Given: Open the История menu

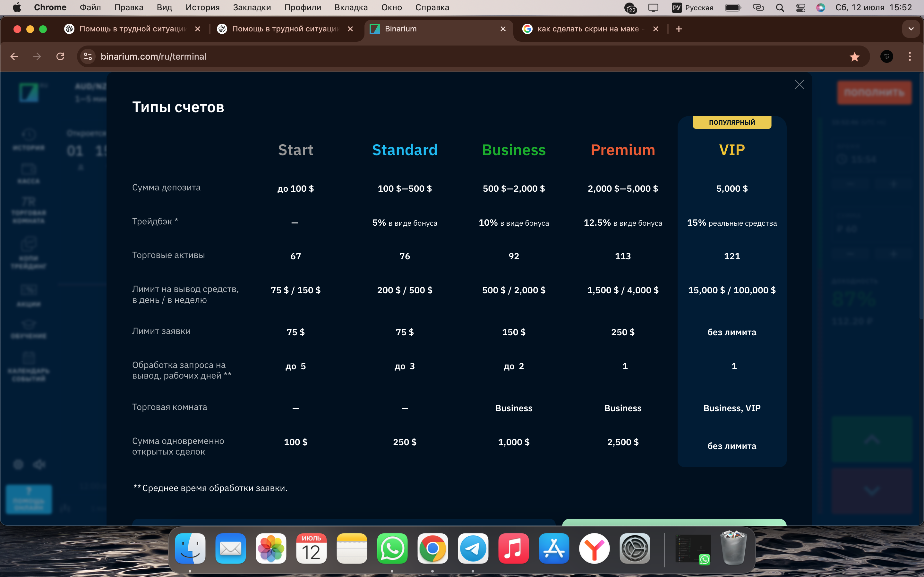Looking at the screenshot, I should (202, 8).
